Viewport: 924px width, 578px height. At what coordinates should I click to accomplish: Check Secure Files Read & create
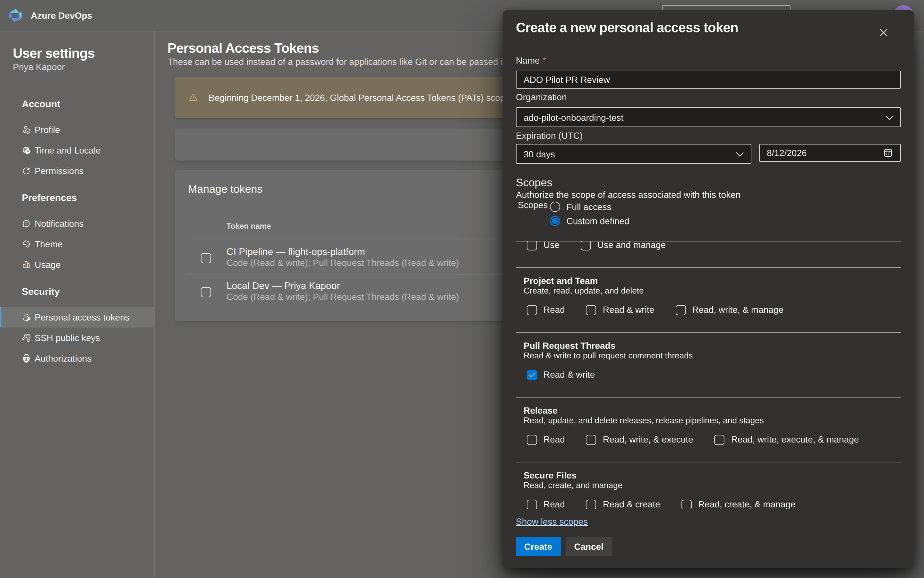(591, 504)
